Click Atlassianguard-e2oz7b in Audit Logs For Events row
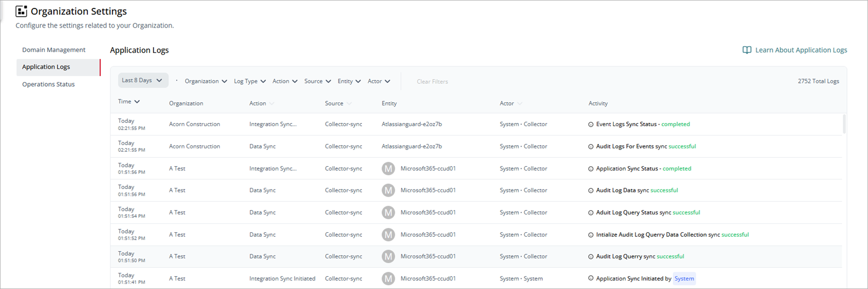 coord(412,146)
